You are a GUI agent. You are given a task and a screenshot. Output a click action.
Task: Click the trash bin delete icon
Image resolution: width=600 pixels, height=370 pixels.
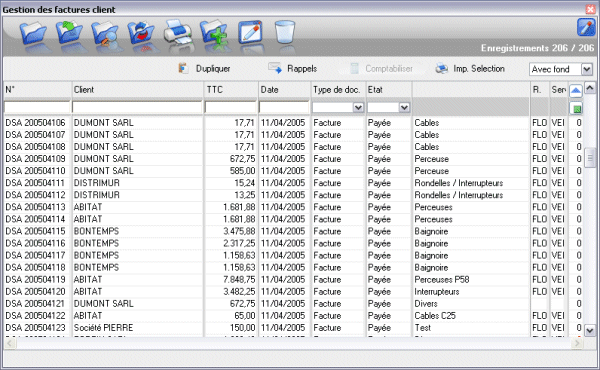(285, 32)
